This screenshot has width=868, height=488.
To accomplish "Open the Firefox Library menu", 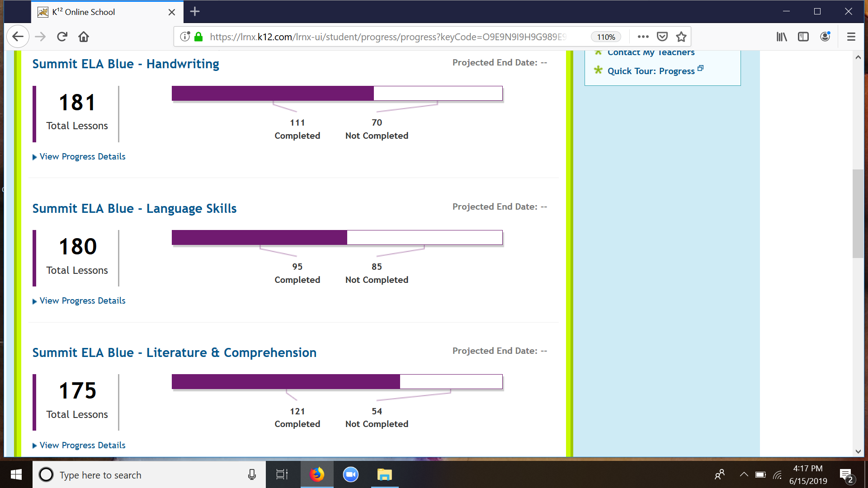I will click(782, 37).
